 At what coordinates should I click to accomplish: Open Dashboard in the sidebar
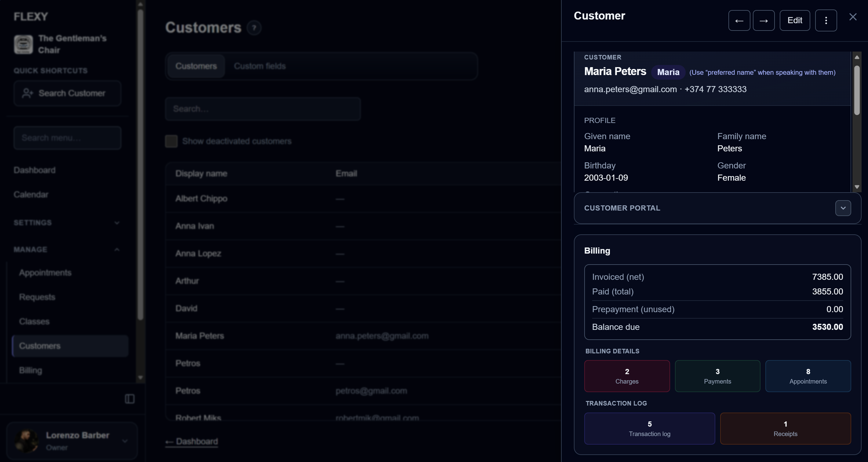pyautogui.click(x=35, y=170)
